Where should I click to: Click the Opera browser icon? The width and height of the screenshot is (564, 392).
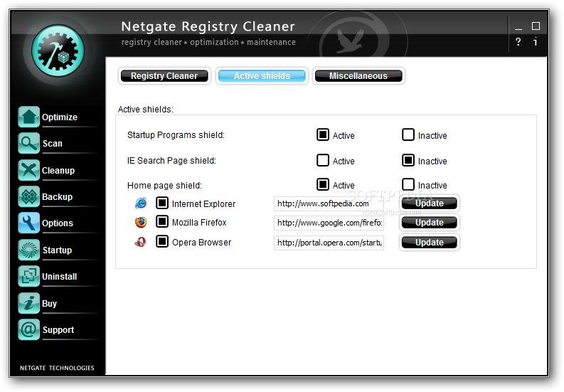tap(140, 242)
